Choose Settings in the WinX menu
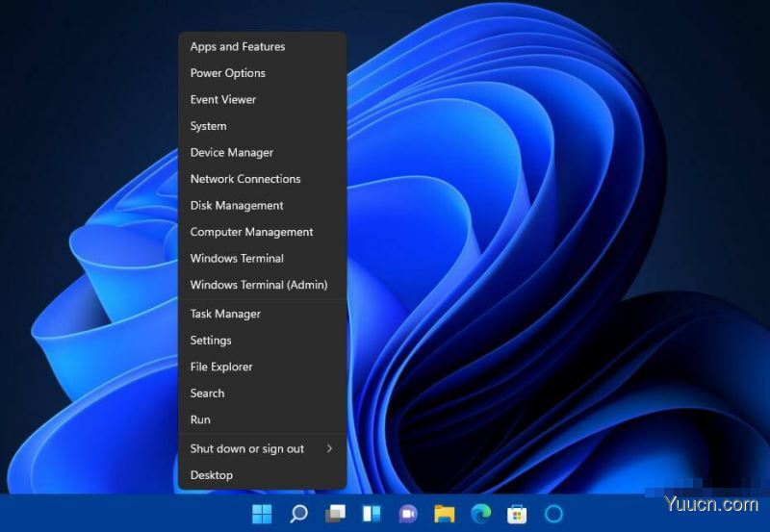The width and height of the screenshot is (770, 532). [262, 341]
